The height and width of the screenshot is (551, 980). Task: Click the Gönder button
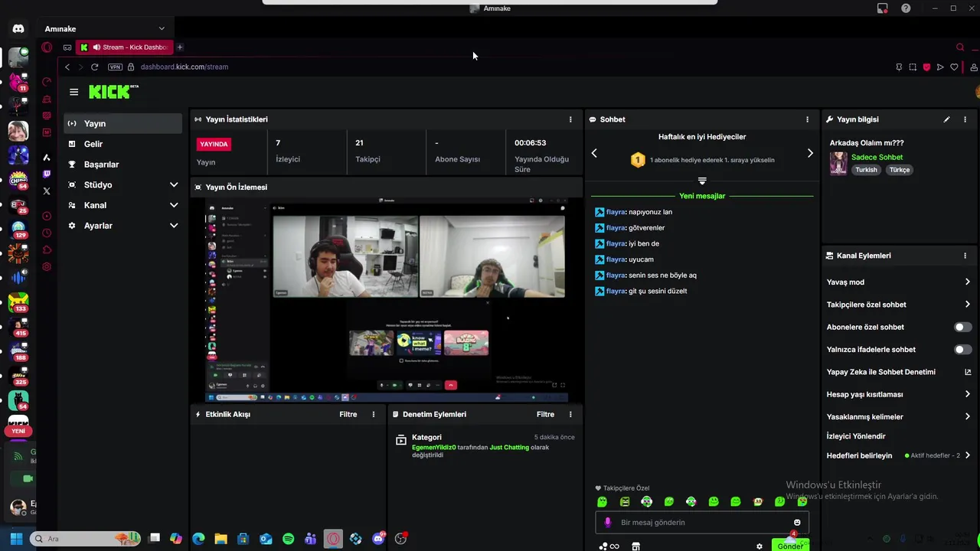coord(790,546)
